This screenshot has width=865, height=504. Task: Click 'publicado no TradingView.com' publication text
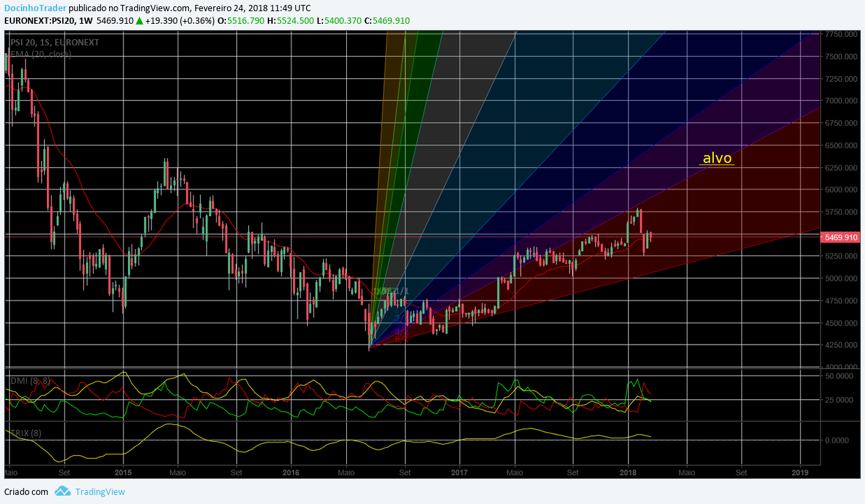129,8
